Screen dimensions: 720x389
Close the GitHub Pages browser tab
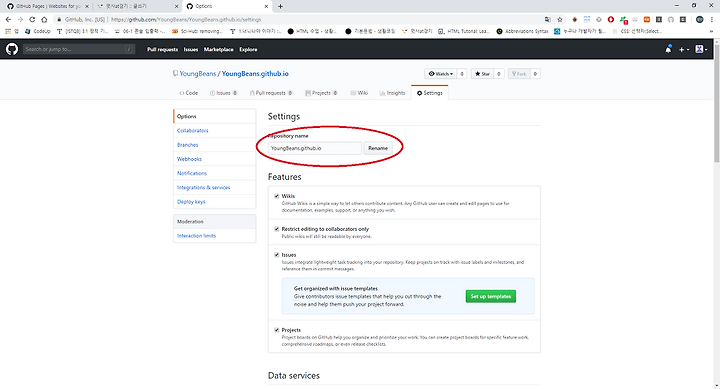tap(87, 6)
